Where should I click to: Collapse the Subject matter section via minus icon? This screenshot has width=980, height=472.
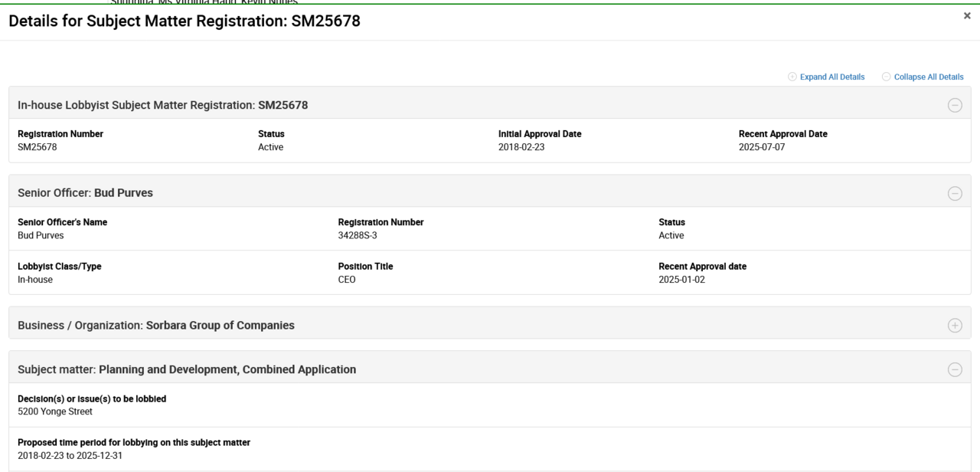(955, 369)
